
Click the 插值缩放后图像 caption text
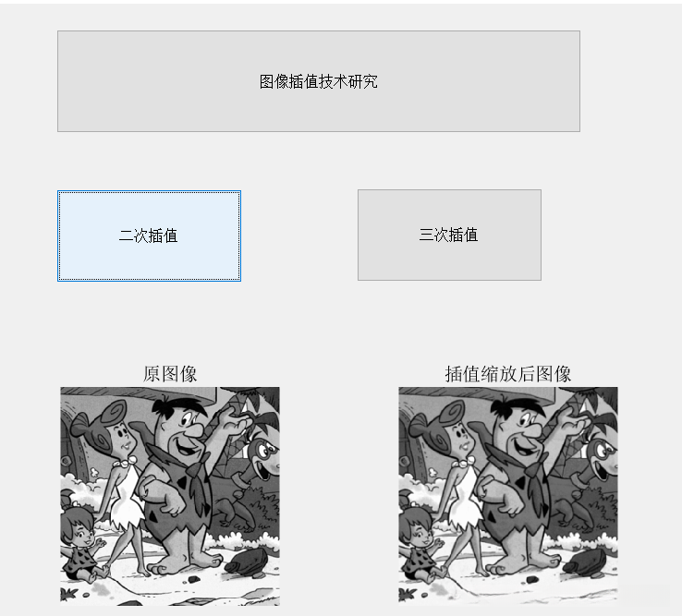click(x=508, y=374)
